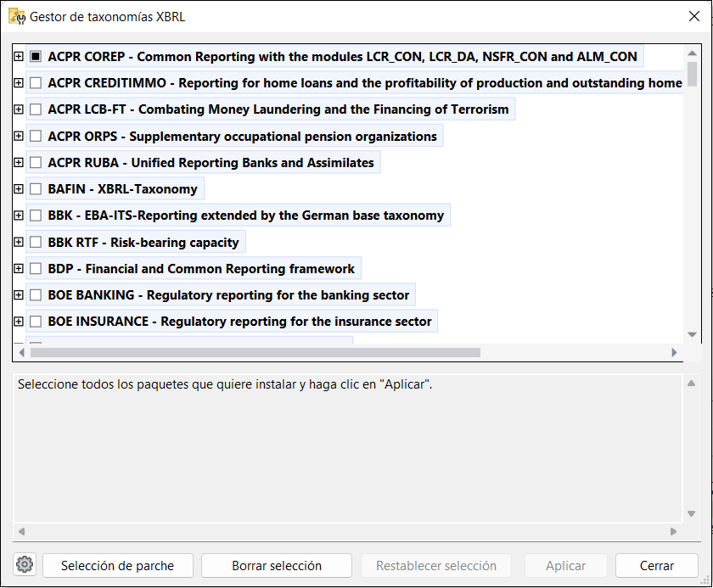Check the ACPR CREDITIMMO checkbox

click(36, 83)
